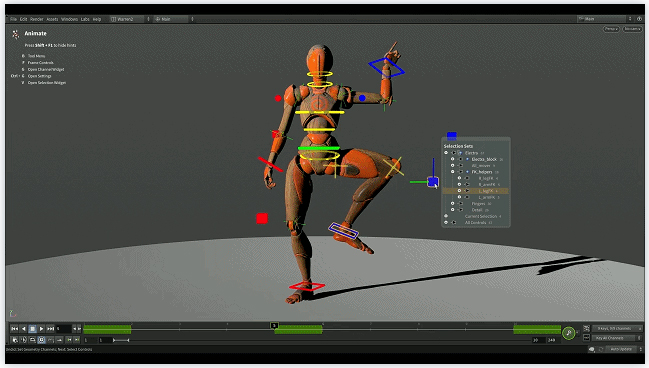Step forward one frame
The width and height of the screenshot is (649, 368).
(x=79, y=329)
